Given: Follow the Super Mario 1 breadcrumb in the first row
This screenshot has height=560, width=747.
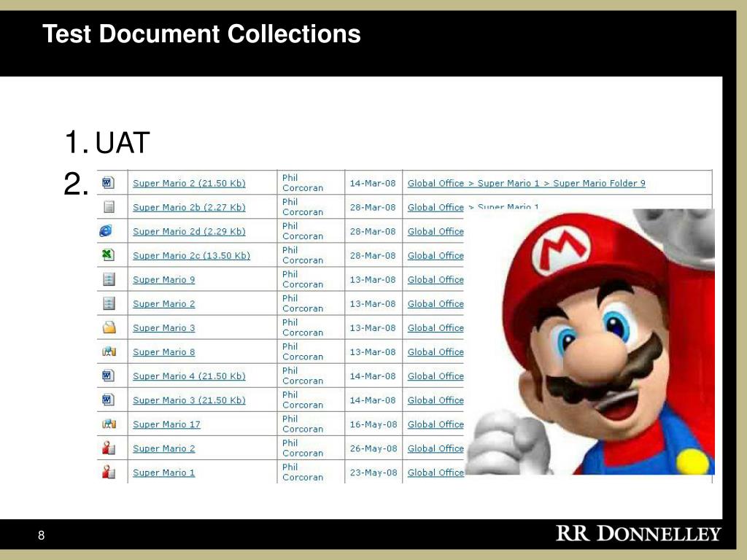Looking at the screenshot, I should (508, 183).
